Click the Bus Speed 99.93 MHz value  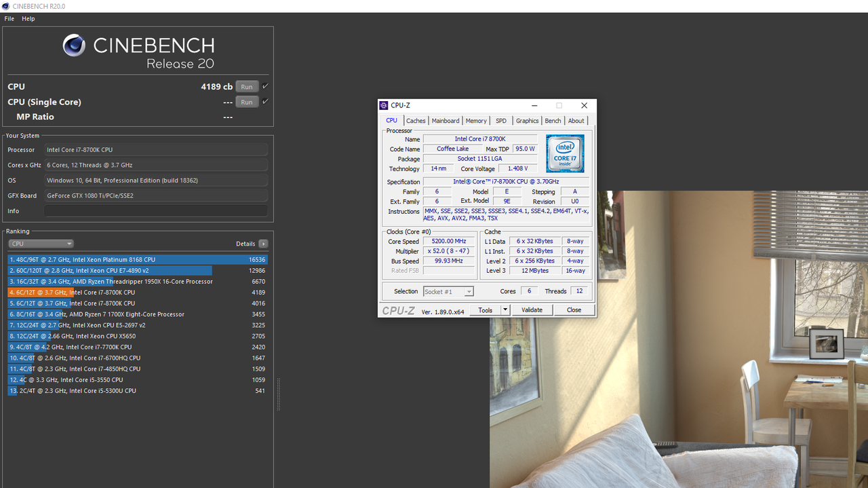click(x=450, y=261)
